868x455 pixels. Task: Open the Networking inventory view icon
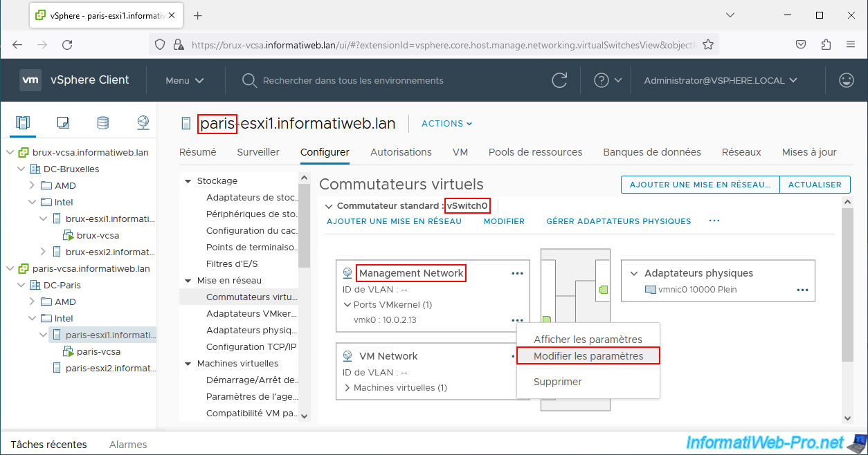point(143,123)
